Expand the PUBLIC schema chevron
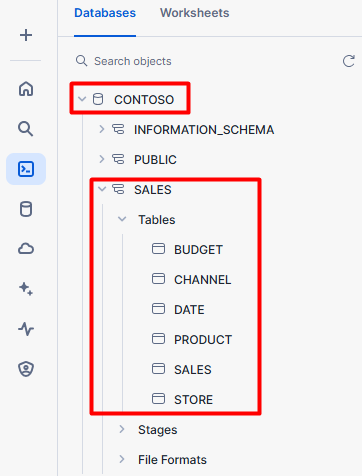This screenshot has width=362, height=476. (x=102, y=159)
